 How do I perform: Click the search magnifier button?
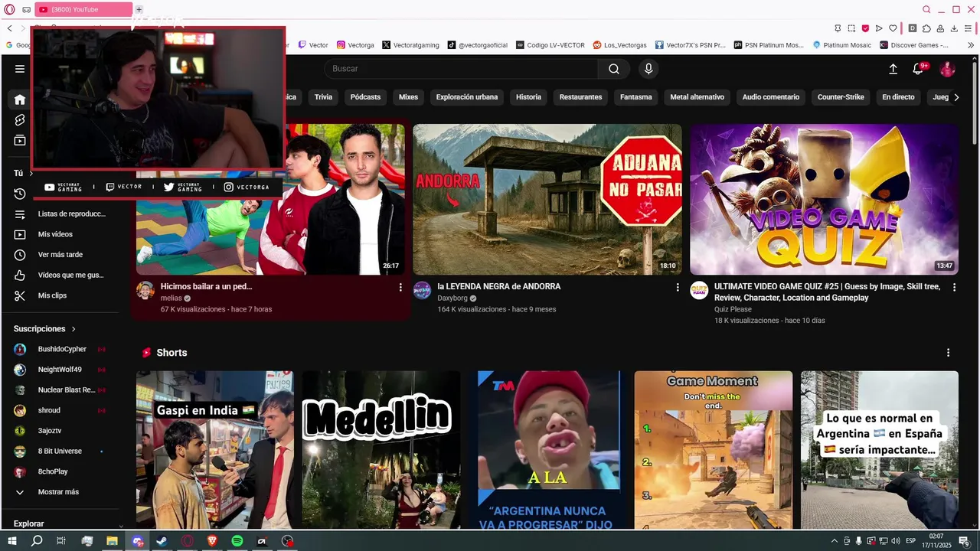[614, 69]
